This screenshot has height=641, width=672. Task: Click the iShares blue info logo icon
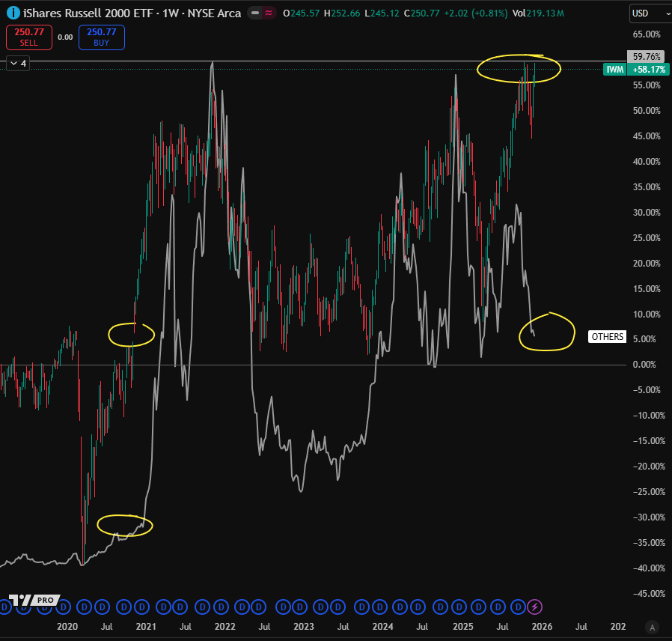tap(13, 13)
